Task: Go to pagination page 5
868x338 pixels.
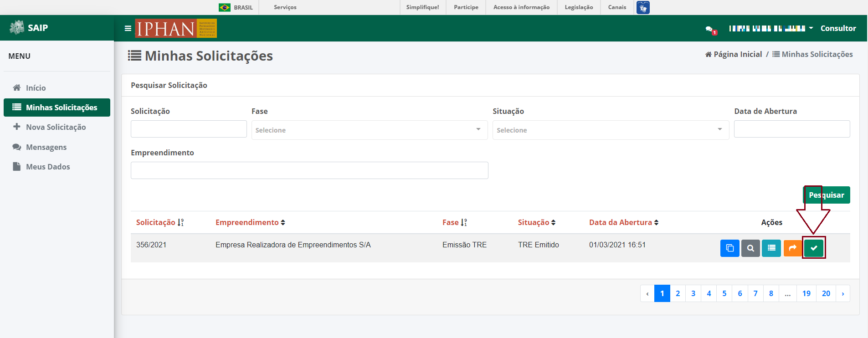Action: pyautogui.click(x=724, y=293)
